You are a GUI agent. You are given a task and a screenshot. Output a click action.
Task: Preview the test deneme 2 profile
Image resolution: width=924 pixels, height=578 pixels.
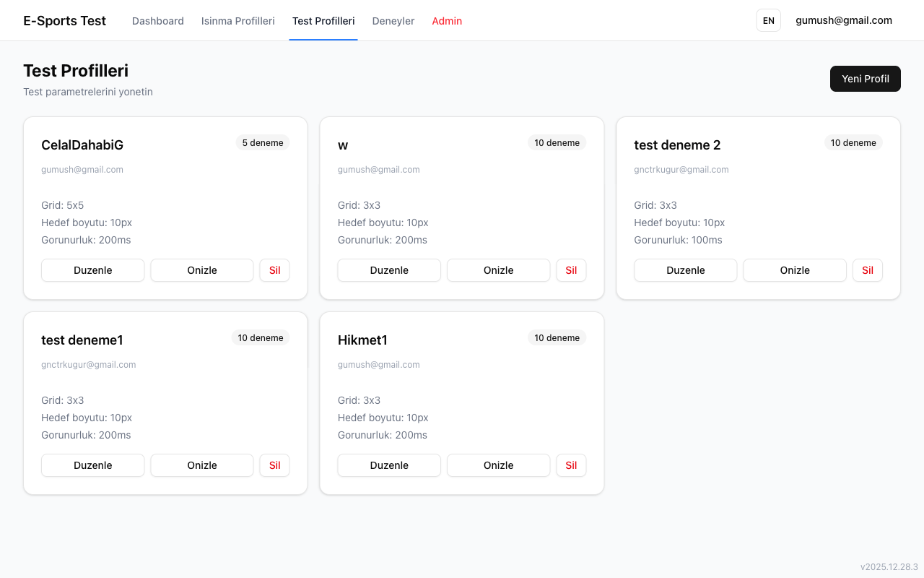point(794,270)
